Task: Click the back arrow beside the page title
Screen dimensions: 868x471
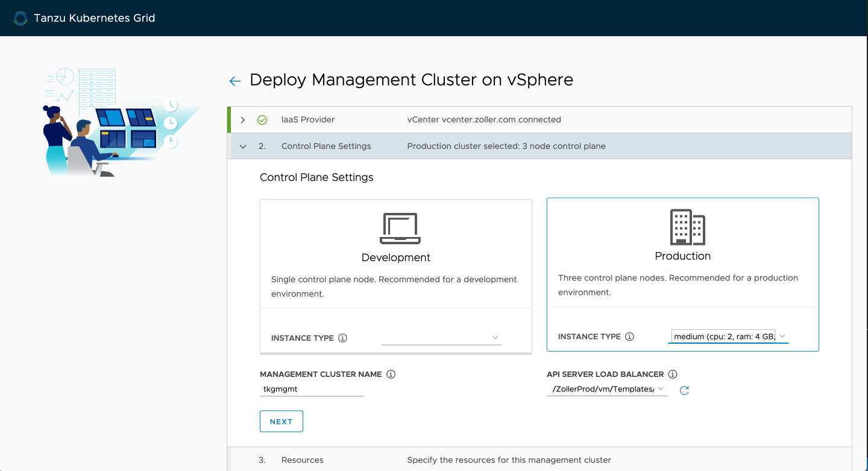Action: pyautogui.click(x=235, y=81)
